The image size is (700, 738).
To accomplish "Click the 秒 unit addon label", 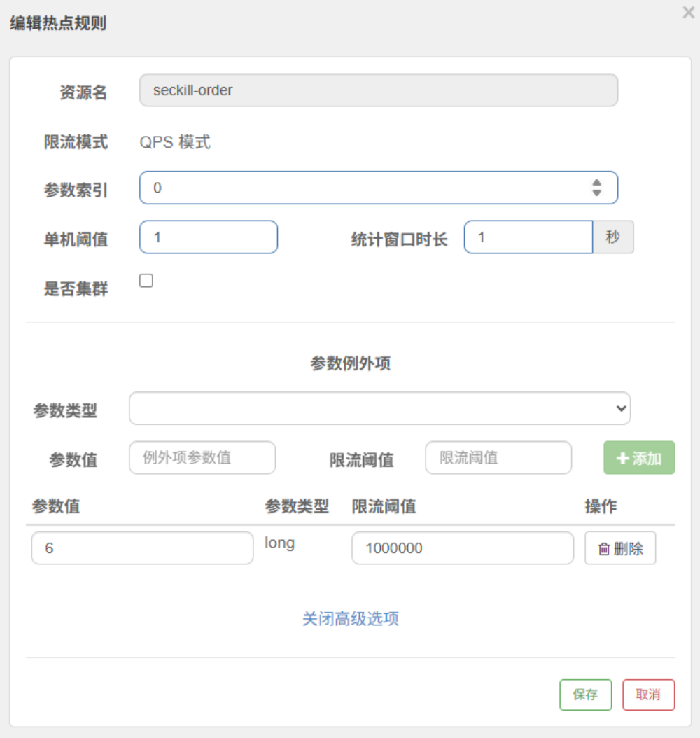I will pyautogui.click(x=613, y=237).
